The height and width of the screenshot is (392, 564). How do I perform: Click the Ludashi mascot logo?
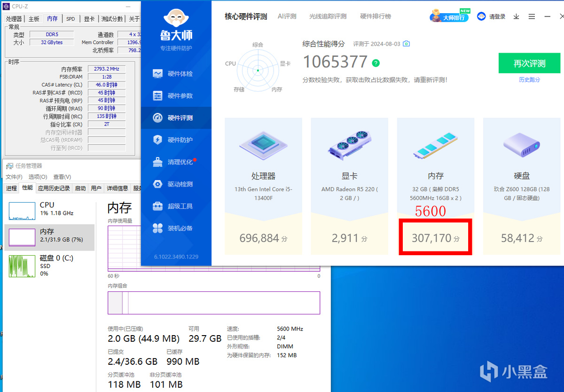(x=176, y=18)
